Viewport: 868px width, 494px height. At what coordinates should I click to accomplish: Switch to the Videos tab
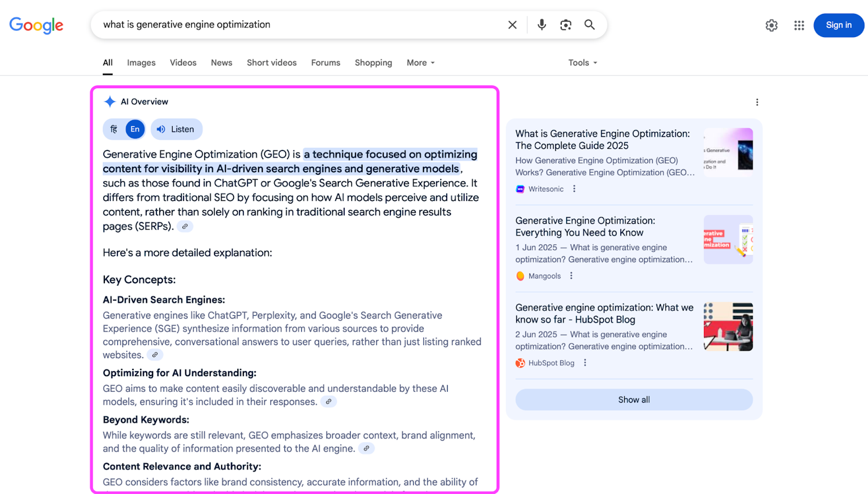tap(183, 63)
